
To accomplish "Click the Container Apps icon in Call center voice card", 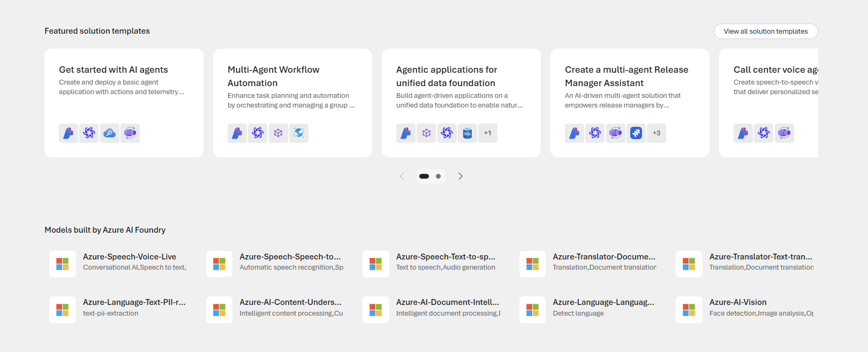I will [784, 133].
